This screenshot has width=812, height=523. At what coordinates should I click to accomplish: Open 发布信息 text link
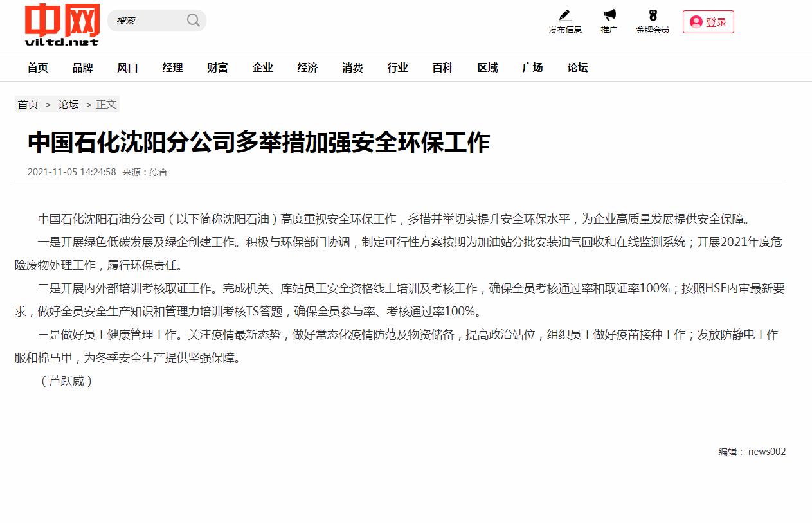click(x=565, y=30)
